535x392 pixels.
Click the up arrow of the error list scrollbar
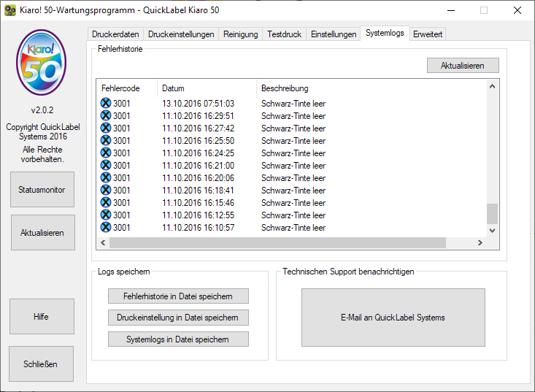click(492, 86)
